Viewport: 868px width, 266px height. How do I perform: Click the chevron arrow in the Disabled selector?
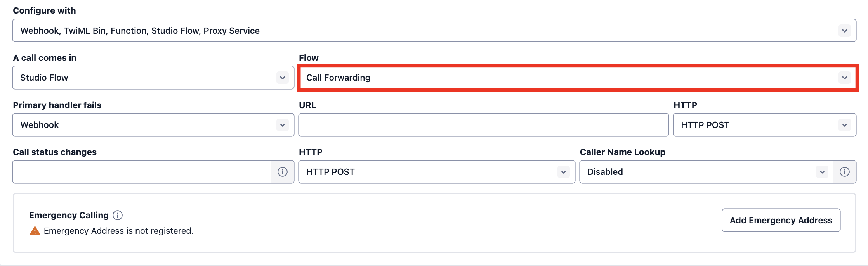[822, 172]
